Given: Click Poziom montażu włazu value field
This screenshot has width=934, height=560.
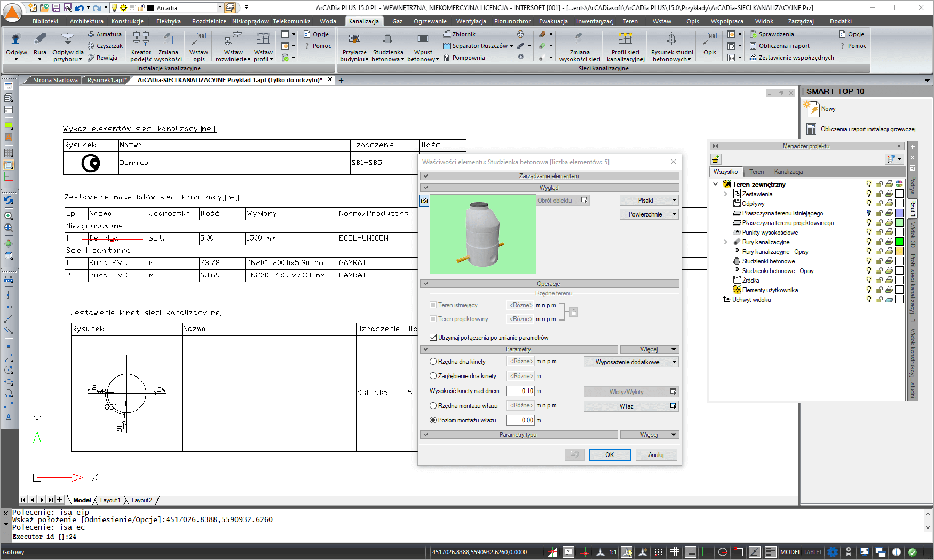Looking at the screenshot, I should tap(520, 420).
